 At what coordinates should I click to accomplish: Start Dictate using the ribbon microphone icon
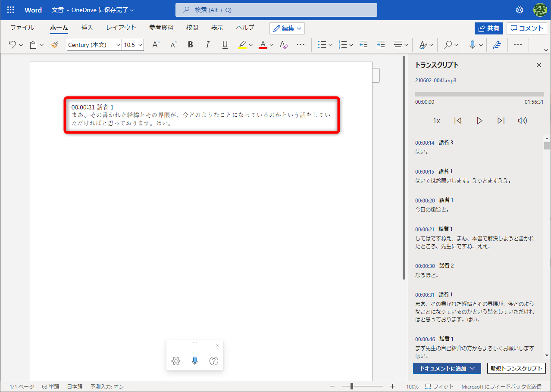coord(473,44)
